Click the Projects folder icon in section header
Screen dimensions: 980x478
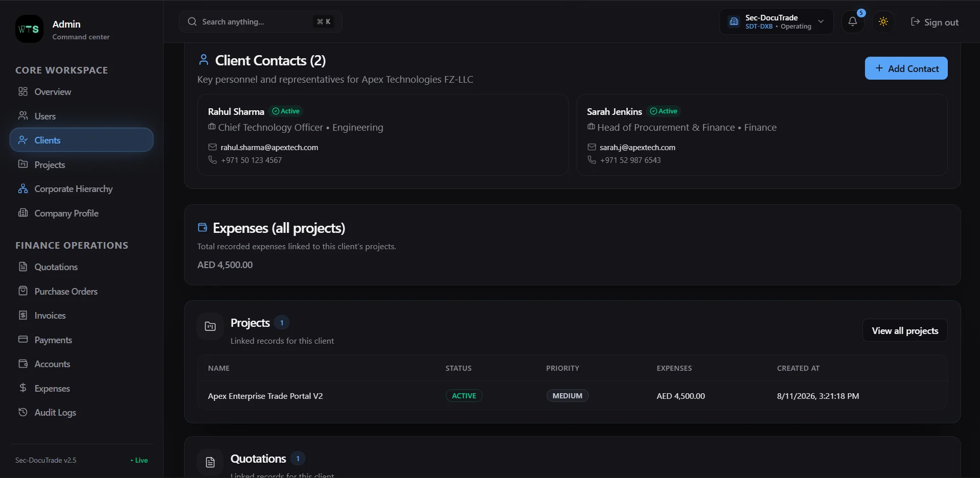[210, 326]
